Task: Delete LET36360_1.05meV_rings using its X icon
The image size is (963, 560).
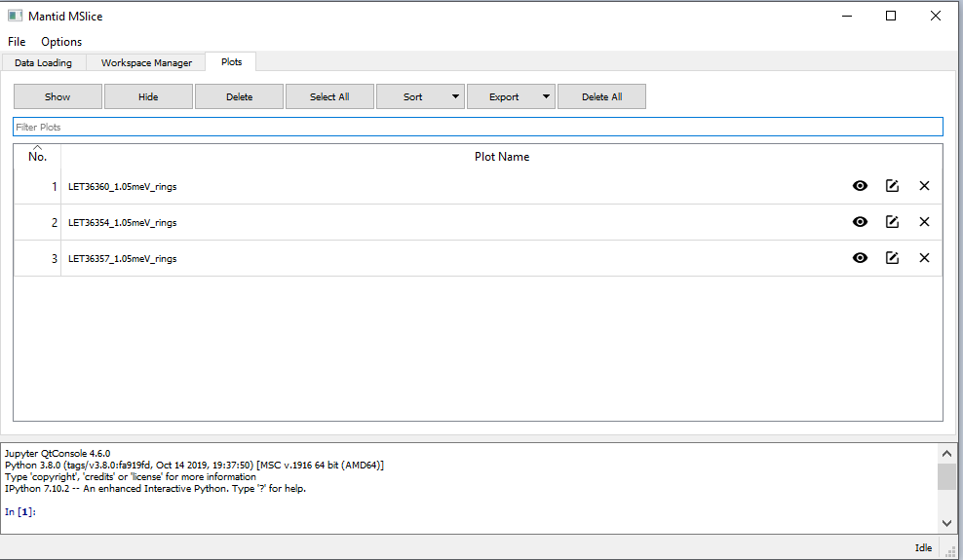Action: 924,186
